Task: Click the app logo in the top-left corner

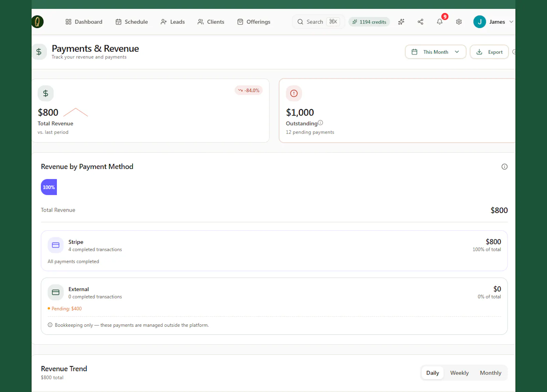Action: (x=37, y=22)
